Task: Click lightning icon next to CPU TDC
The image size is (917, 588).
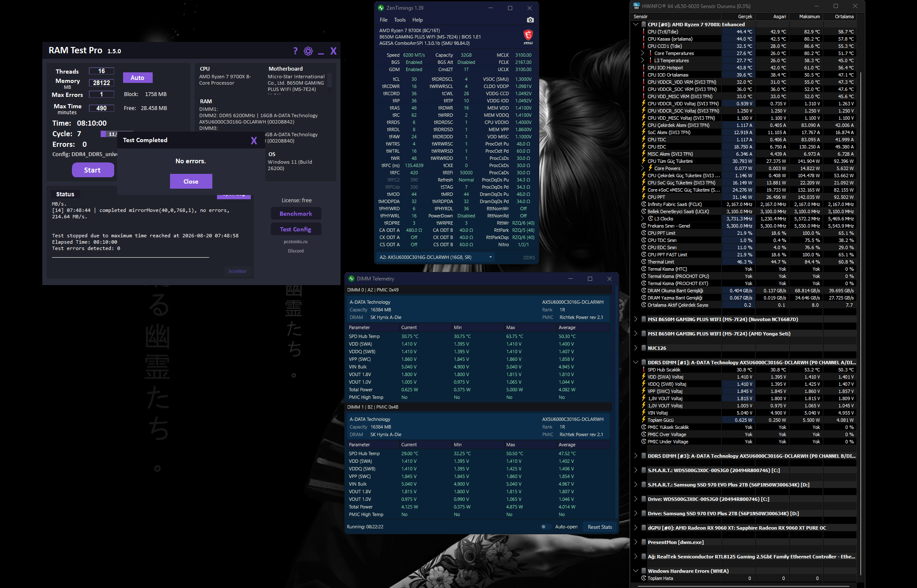Action: click(644, 140)
